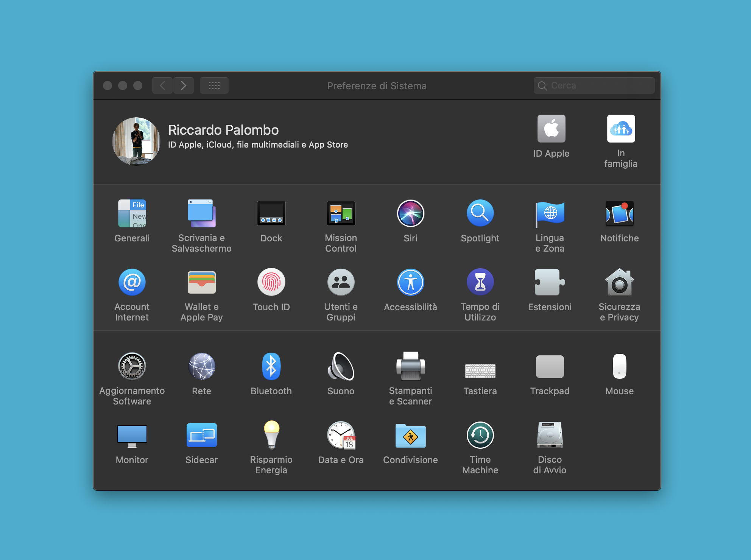Open Siri settings
Screen dimensions: 751x560
click(410, 213)
